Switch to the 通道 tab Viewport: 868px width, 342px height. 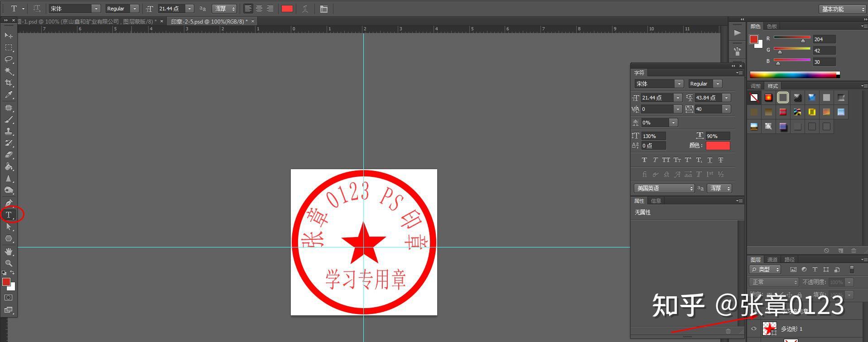(772, 260)
